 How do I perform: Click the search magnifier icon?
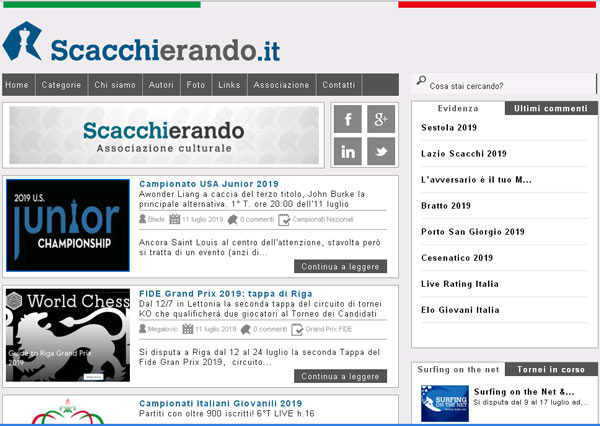421,80
